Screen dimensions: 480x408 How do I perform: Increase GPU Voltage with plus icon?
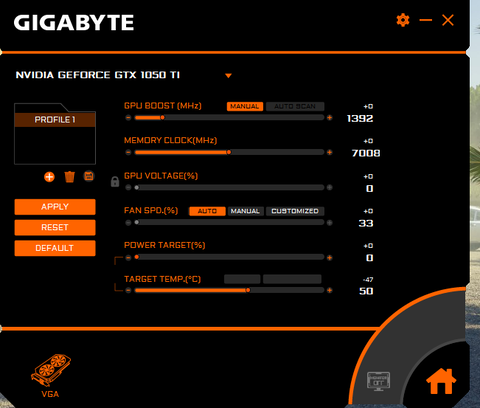[330, 188]
